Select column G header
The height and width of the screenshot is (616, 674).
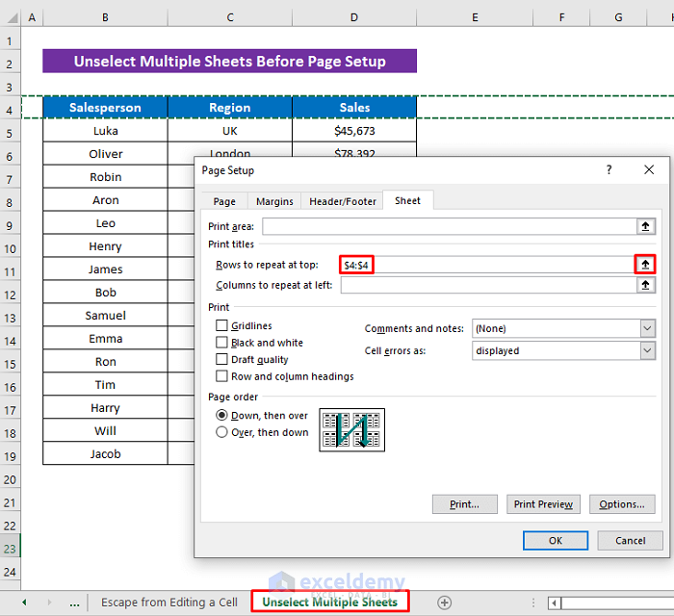click(x=618, y=17)
